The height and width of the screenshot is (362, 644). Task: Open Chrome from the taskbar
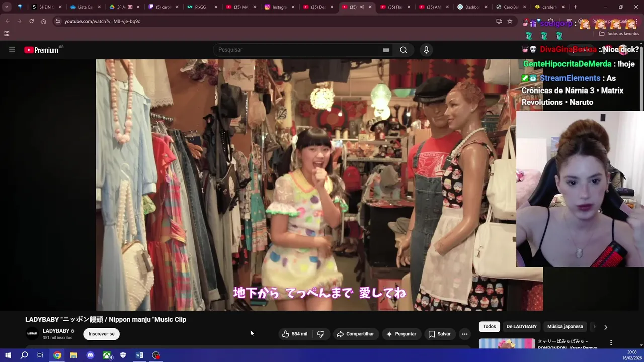[57, 355]
